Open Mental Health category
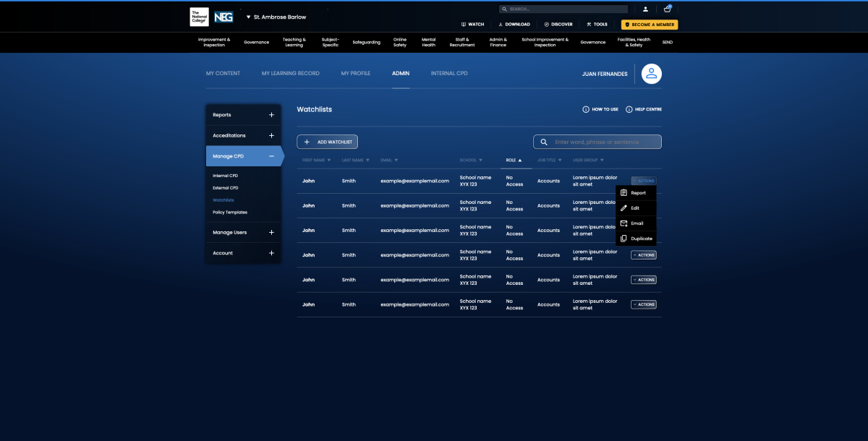 tap(429, 42)
